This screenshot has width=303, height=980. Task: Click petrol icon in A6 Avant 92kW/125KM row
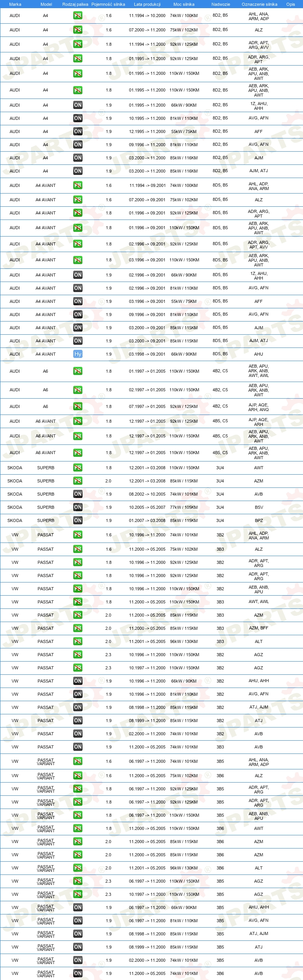(78, 421)
